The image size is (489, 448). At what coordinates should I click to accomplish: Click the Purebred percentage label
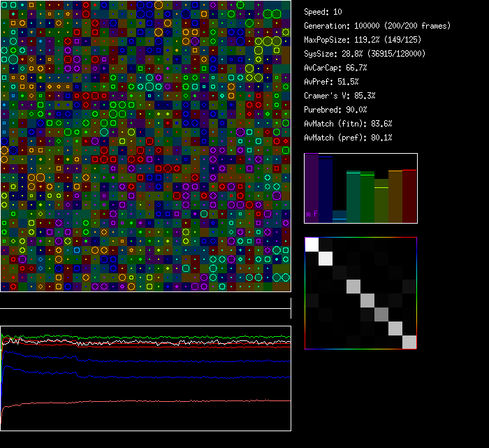pos(335,110)
